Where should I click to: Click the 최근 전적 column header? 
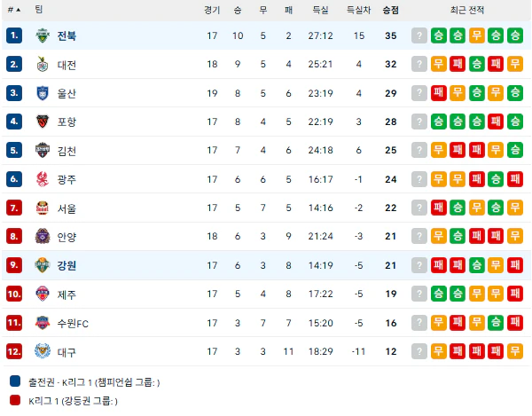point(467,10)
